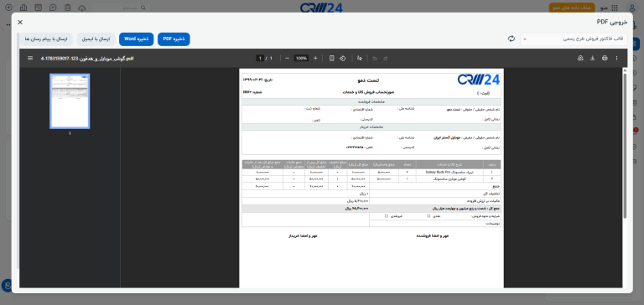Click the ذخیره PDF button
The width and height of the screenshot is (644, 305).
tap(174, 39)
